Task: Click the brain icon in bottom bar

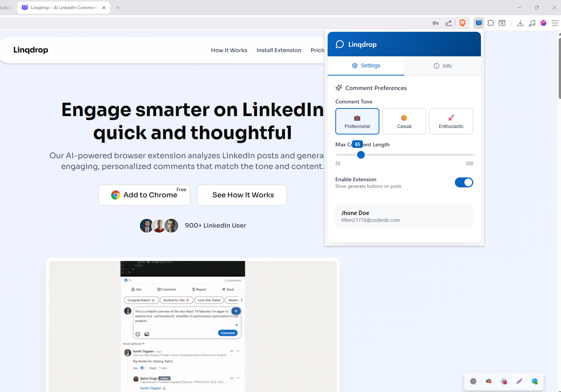Action: (504, 381)
